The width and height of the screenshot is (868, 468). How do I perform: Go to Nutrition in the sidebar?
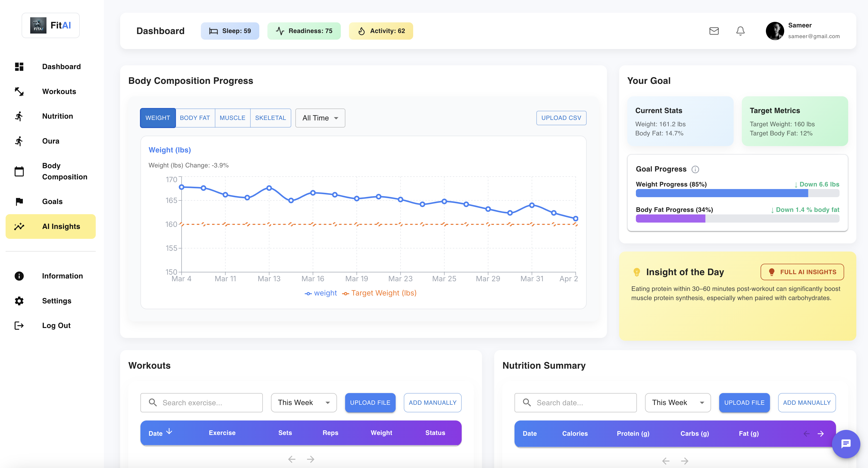(x=57, y=116)
